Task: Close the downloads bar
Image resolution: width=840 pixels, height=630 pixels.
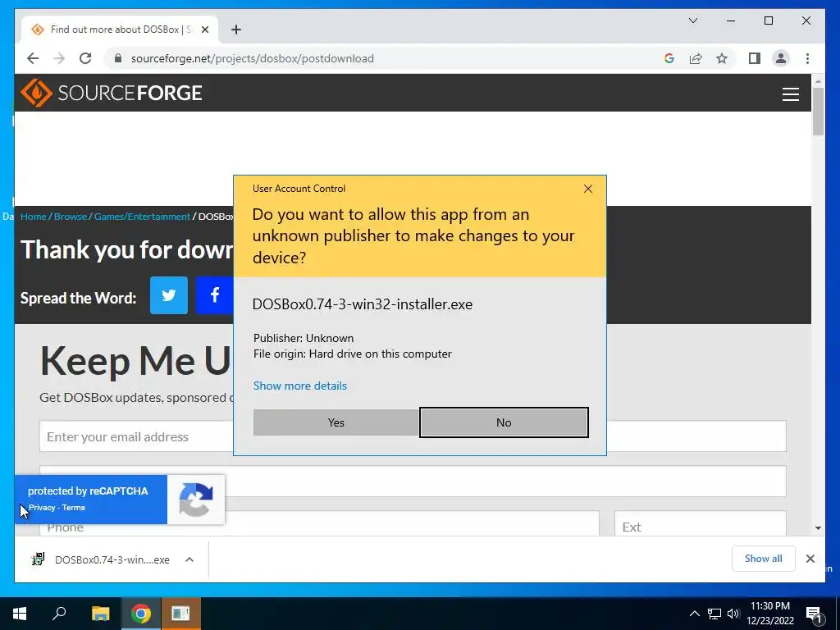Action: tap(810, 559)
